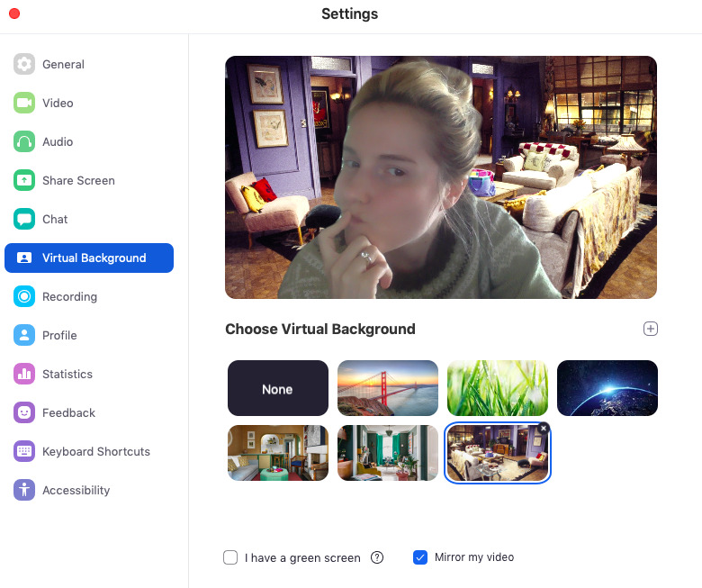The image size is (702, 588).
Task: Go to the Keyboard Shortcuts tab
Action: [x=95, y=451]
